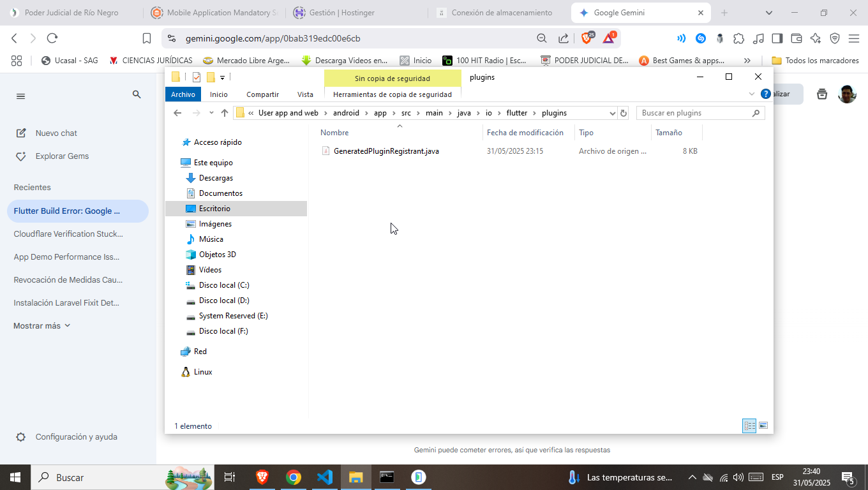Start a Nuevo chat in Gemini
The width and height of the screenshot is (868, 490).
pos(56,133)
